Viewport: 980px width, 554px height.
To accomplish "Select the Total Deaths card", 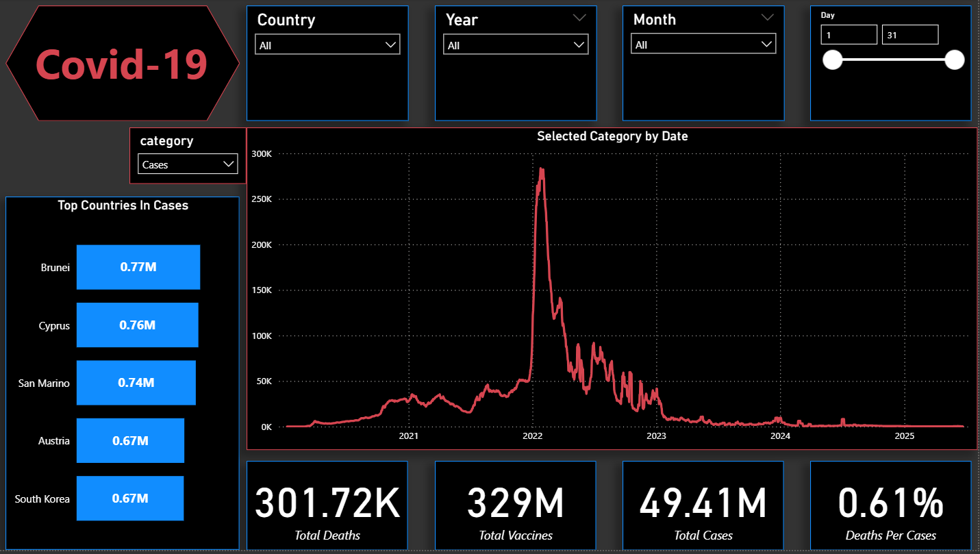I will [327, 505].
